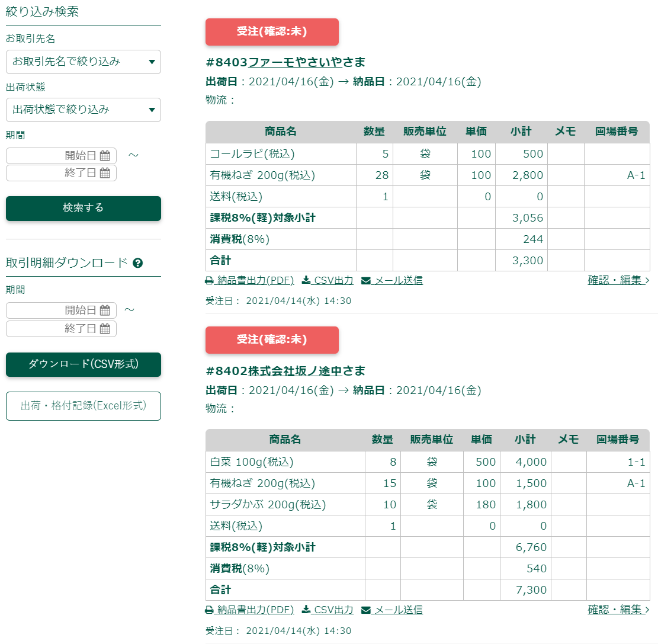Viewport: 658px width, 644px height.
Task: Click the 出荷・格付記録(Excel形式) button
Action: 83,406
